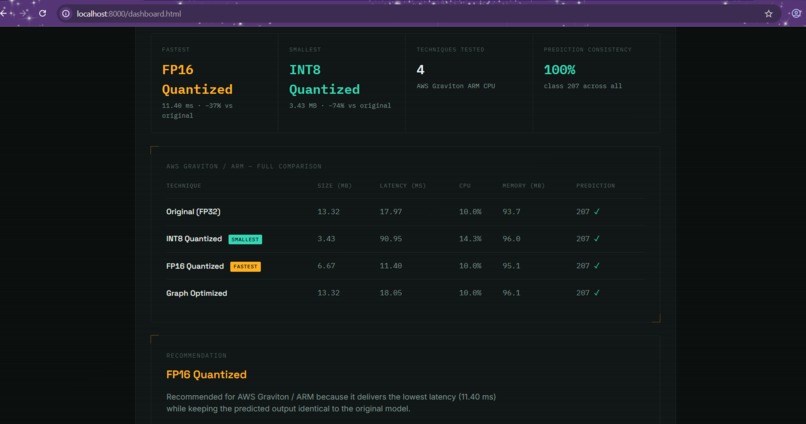This screenshot has width=806, height=424.
Task: Select the Original (FP32) technique name
Action: click(x=193, y=212)
